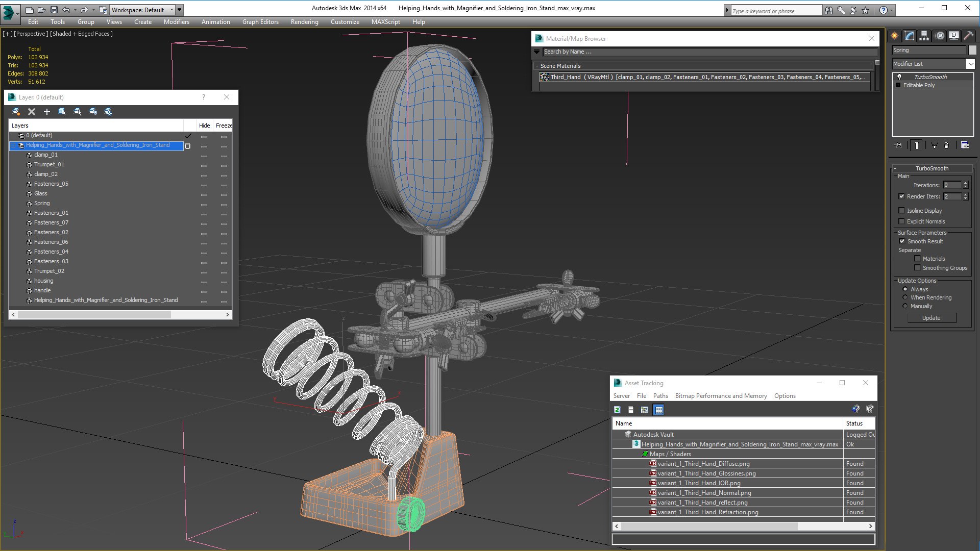
Task: Check Separate by Materials
Action: click(917, 259)
